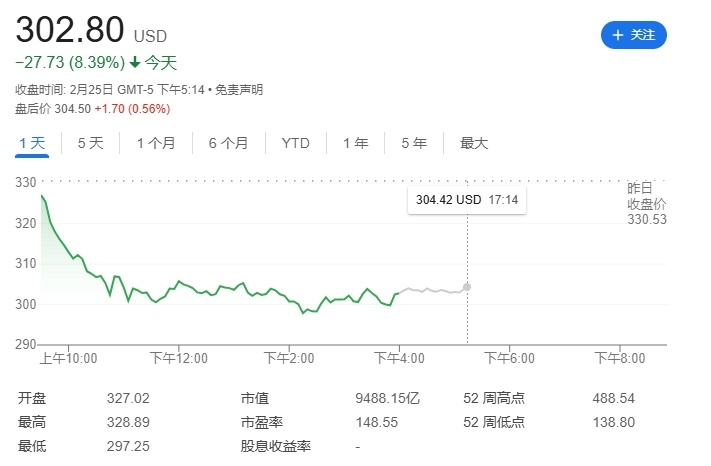View the 5 年 chart range
711x466 pixels.
(414, 143)
